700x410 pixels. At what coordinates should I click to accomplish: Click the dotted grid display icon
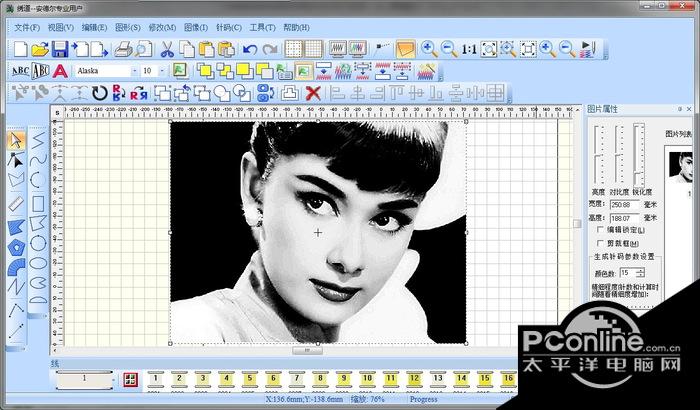293,49
